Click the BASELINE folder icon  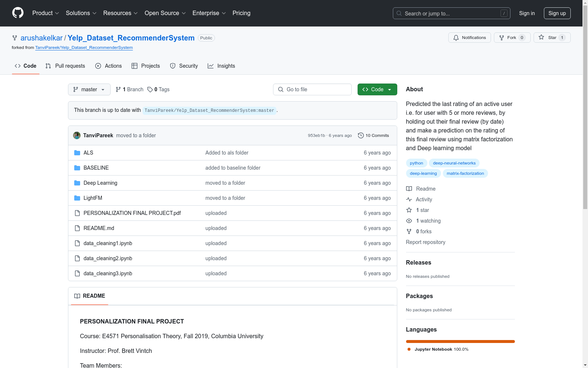click(77, 168)
